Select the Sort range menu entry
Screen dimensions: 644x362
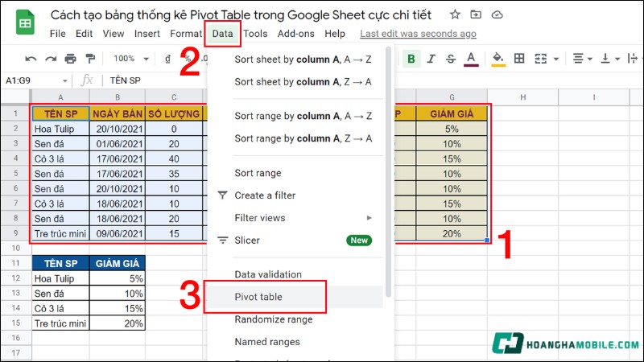point(295,173)
